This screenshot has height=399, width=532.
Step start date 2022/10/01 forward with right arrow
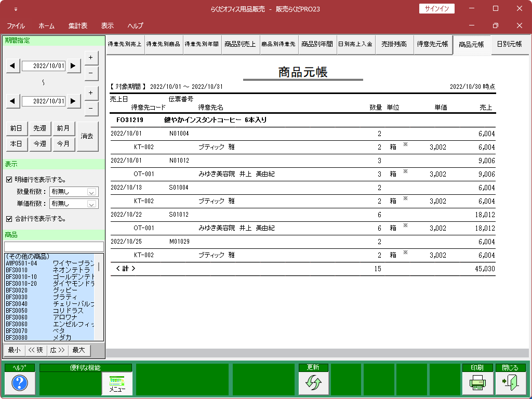pyautogui.click(x=74, y=66)
